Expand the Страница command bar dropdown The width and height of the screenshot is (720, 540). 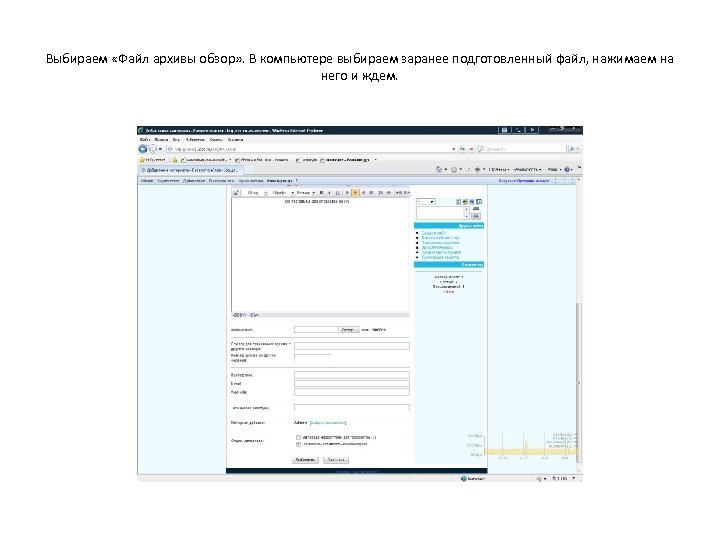pos(499,169)
